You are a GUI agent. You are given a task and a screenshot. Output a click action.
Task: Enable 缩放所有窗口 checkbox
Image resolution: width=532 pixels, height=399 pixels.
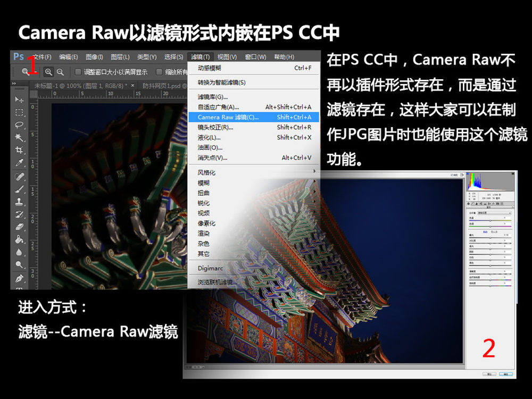(x=159, y=72)
